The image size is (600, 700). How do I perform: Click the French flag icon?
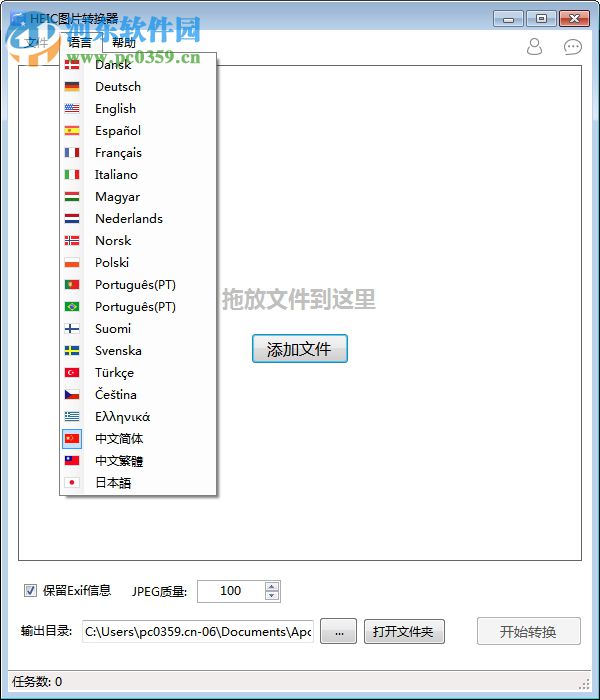click(72, 153)
